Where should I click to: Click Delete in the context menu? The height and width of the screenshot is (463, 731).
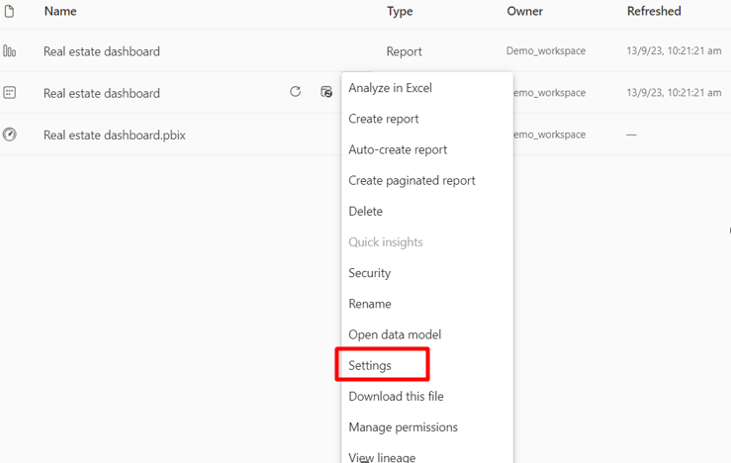click(x=365, y=211)
